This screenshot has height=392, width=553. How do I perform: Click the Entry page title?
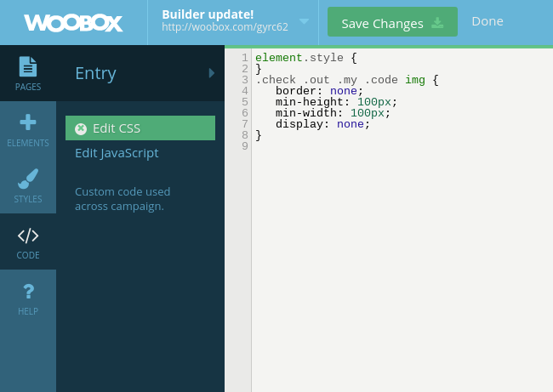tap(95, 73)
